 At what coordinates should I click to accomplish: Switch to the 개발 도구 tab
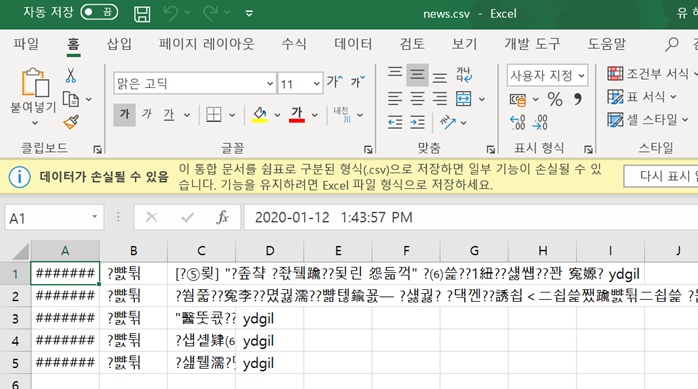532,44
